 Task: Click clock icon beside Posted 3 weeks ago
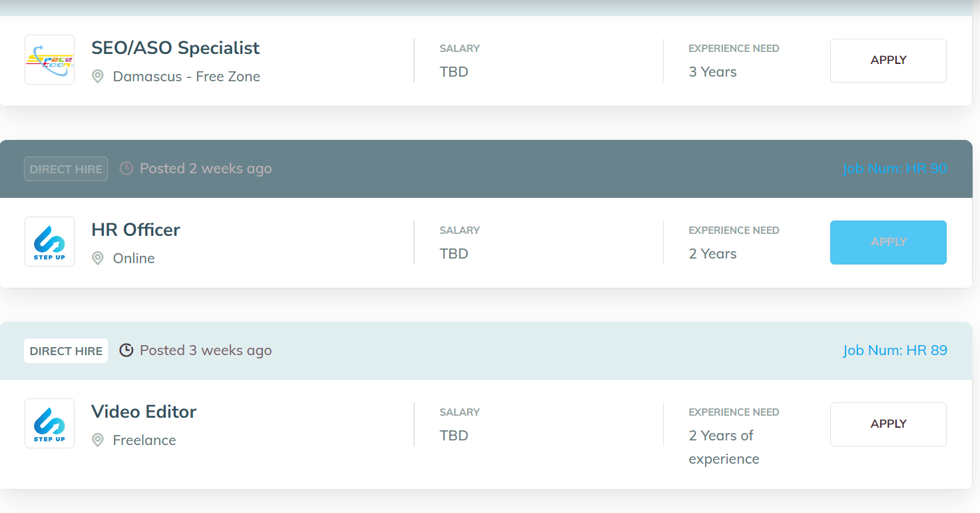(126, 350)
